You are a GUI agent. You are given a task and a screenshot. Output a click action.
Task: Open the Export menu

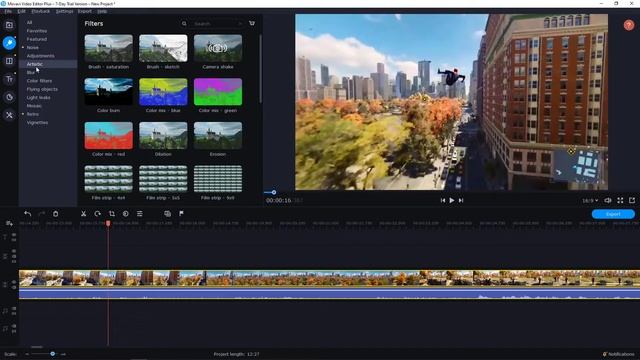(x=84, y=11)
